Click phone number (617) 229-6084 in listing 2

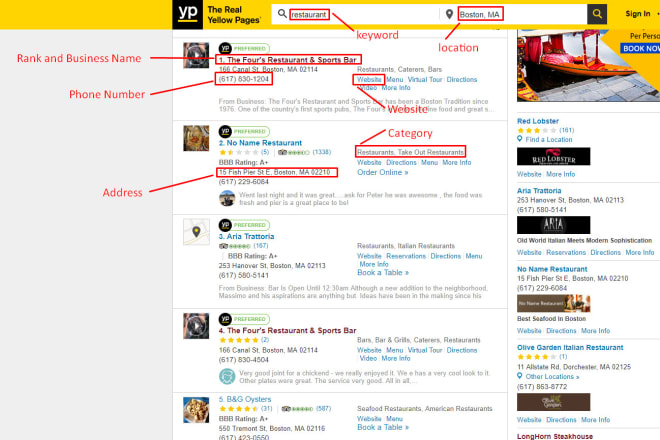coord(244,182)
